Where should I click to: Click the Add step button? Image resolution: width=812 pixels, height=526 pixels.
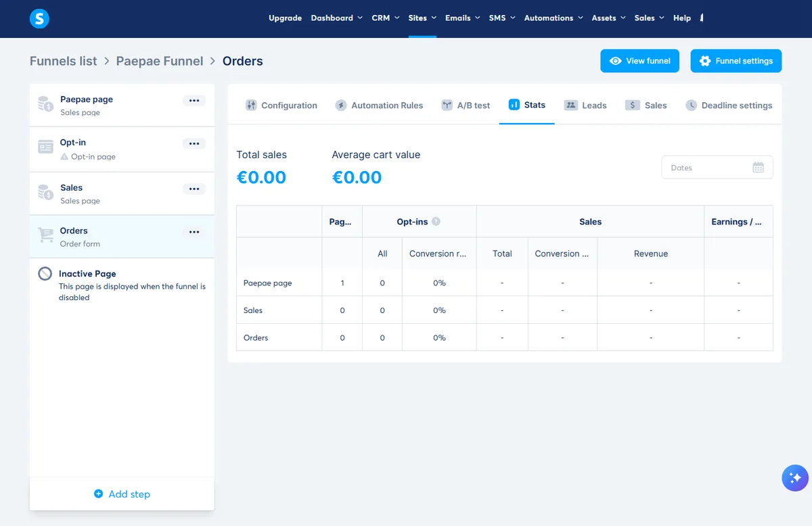click(x=122, y=494)
